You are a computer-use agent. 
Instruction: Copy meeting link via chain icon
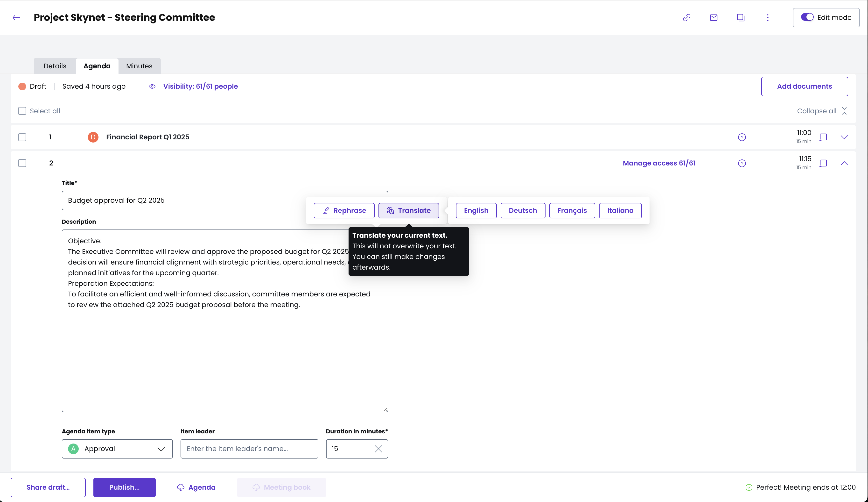[x=686, y=18]
